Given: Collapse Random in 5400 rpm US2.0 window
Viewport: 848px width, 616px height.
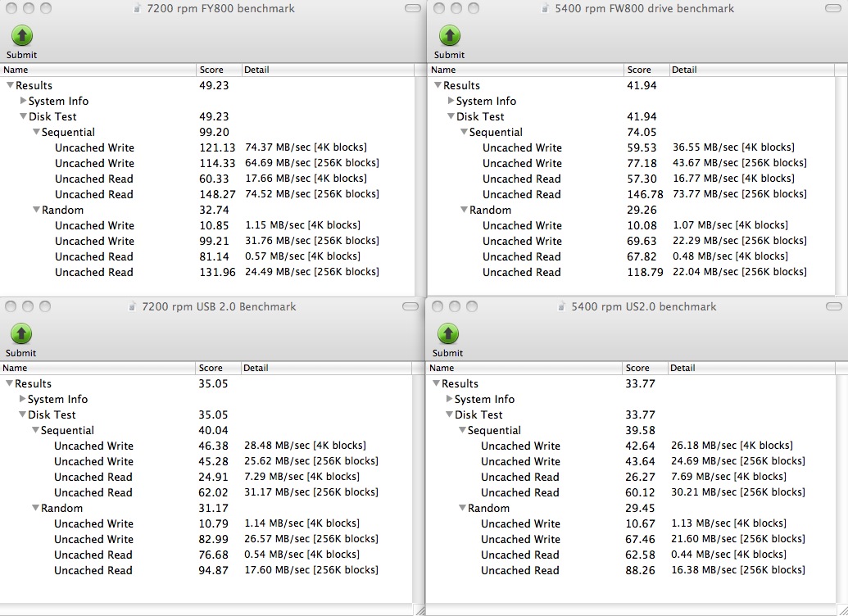Looking at the screenshot, I should [x=462, y=507].
